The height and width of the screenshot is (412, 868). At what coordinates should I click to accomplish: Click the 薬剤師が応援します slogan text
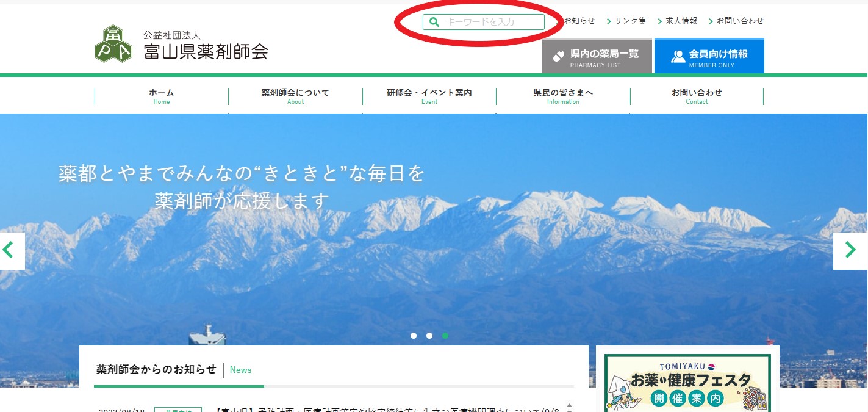(242, 201)
